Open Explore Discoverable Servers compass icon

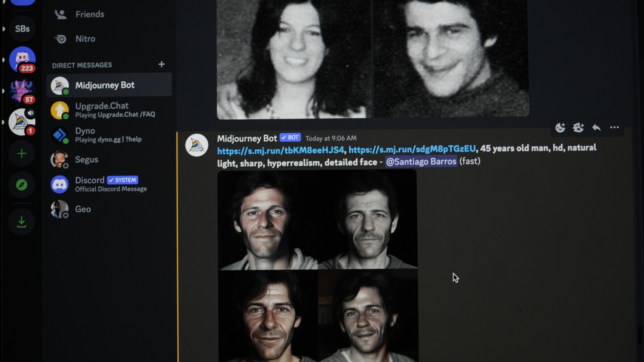[x=21, y=185]
